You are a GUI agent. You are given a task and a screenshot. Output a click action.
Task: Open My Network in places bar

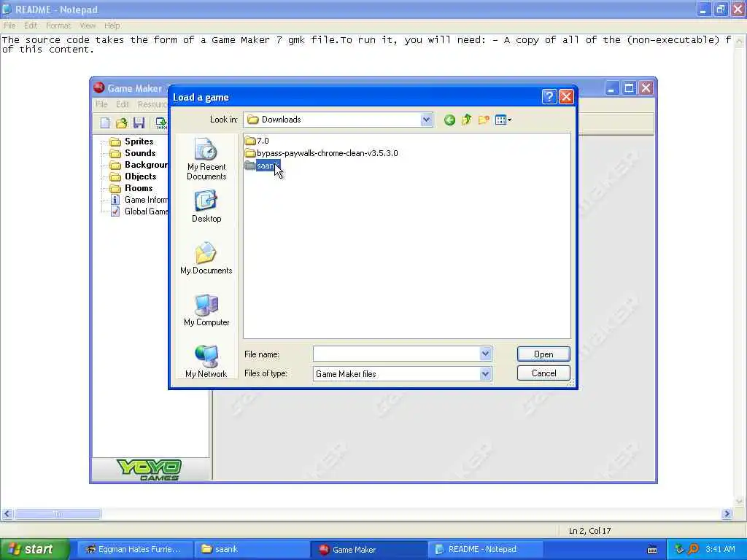[x=206, y=362]
